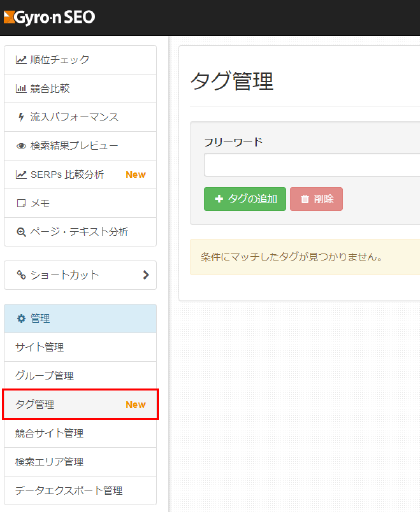Click the chart icon beside 順位チェック
This screenshot has width=420, height=512.
(21, 60)
